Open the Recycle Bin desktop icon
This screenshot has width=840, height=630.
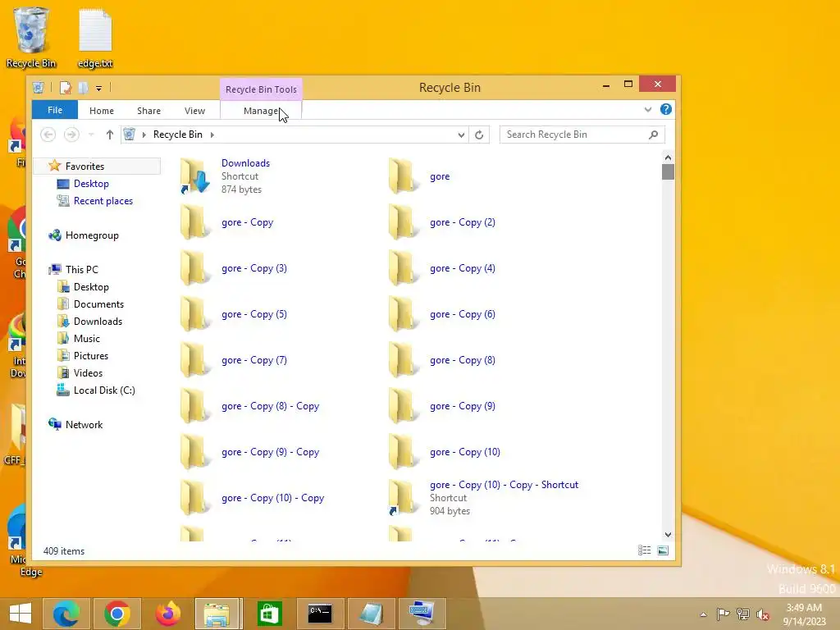[x=31, y=38]
